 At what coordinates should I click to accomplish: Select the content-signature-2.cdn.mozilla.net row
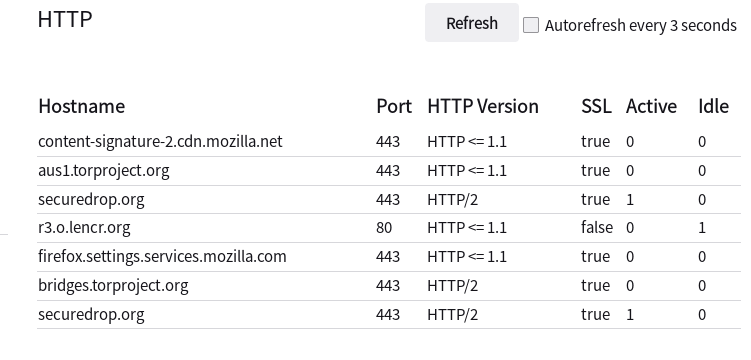tap(389, 142)
